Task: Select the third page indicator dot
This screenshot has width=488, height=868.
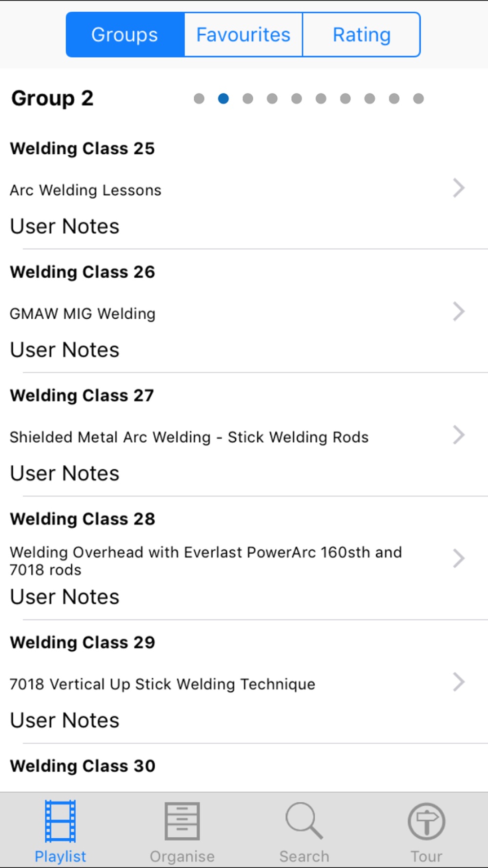Action: coord(248,99)
